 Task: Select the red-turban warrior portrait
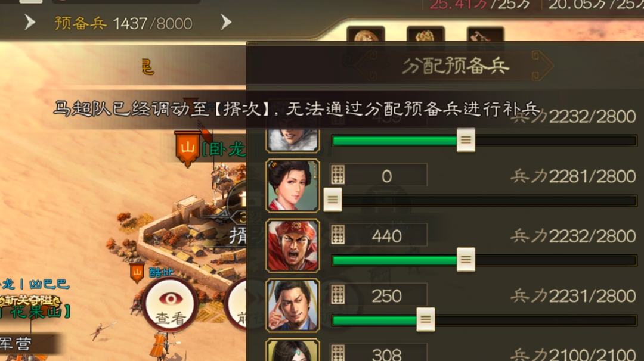pyautogui.click(x=292, y=245)
